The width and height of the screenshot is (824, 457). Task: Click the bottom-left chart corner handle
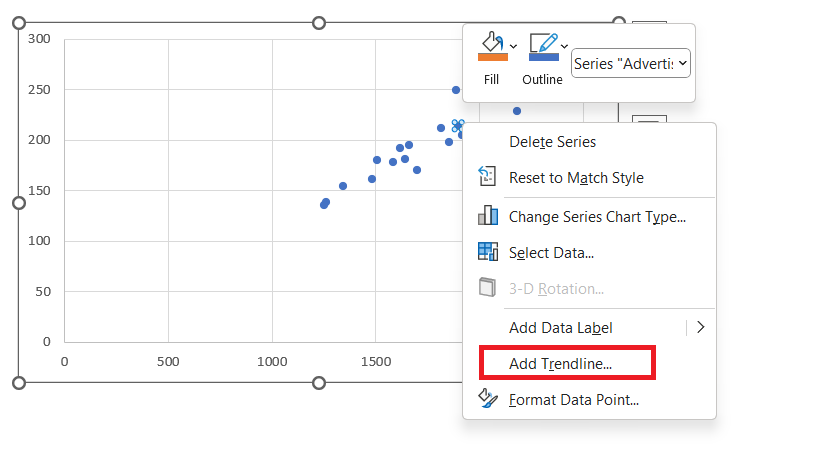pyautogui.click(x=19, y=383)
